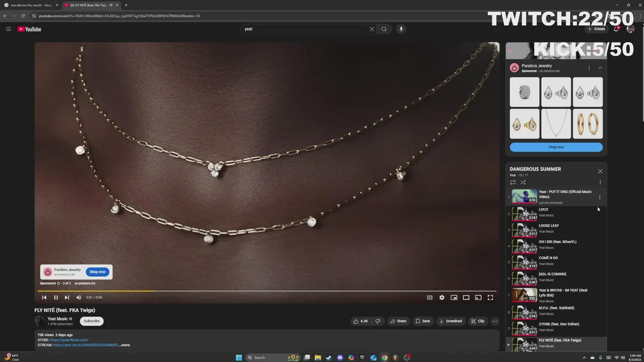644x362 pixels.
Task: Play LOCO from playlist
Action: (x=555, y=213)
